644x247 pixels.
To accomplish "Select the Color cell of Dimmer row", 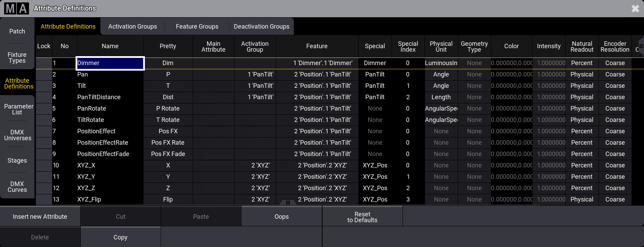I will tap(511, 63).
